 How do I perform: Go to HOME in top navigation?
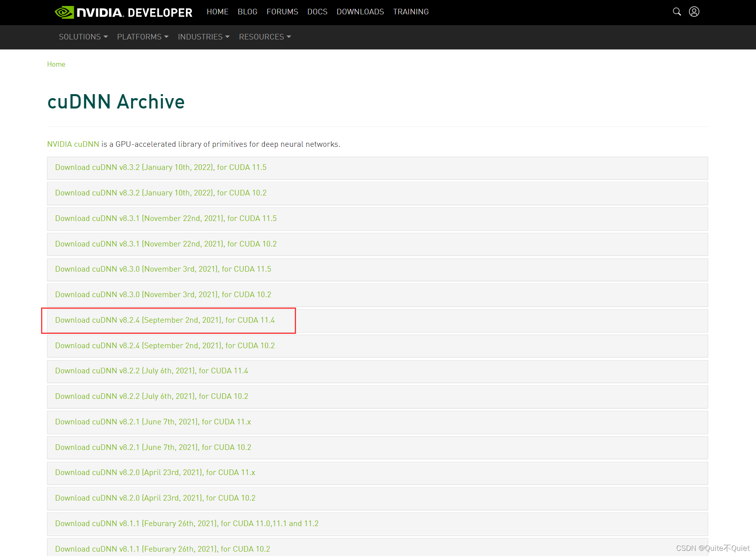[217, 12]
